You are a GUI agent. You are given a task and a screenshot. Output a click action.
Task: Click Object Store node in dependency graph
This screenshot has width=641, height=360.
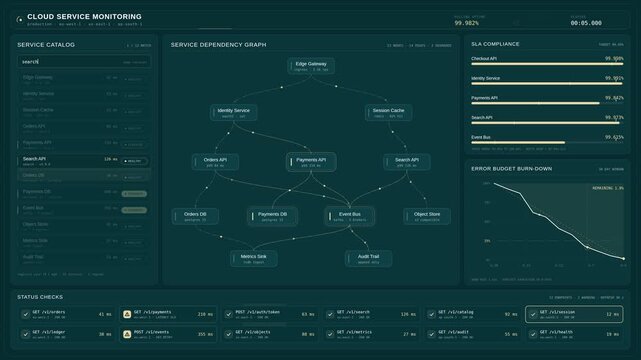tap(427, 217)
